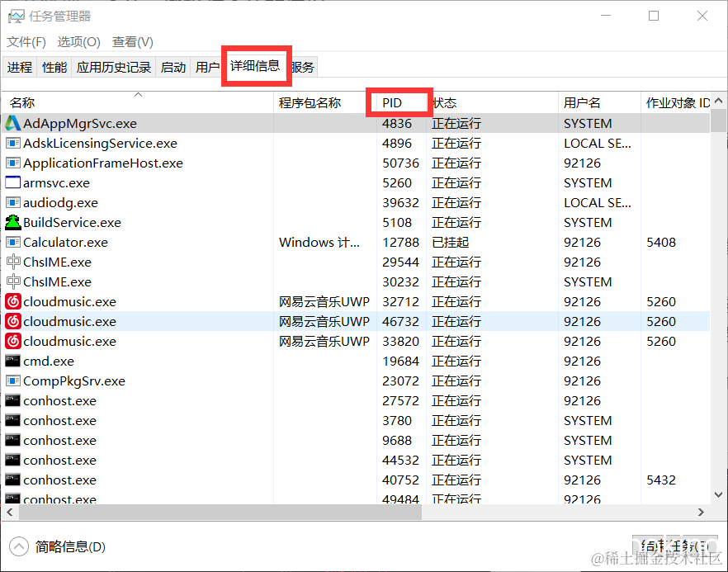This screenshot has width=728, height=572.
Task: Click conhost.exe icon with PID 9688
Action: 12,440
